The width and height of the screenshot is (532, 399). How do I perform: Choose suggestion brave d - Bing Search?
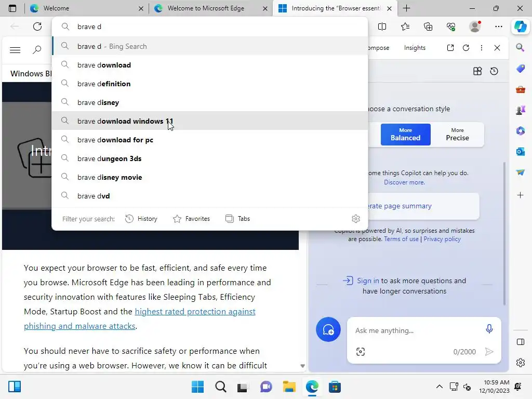tap(210, 46)
